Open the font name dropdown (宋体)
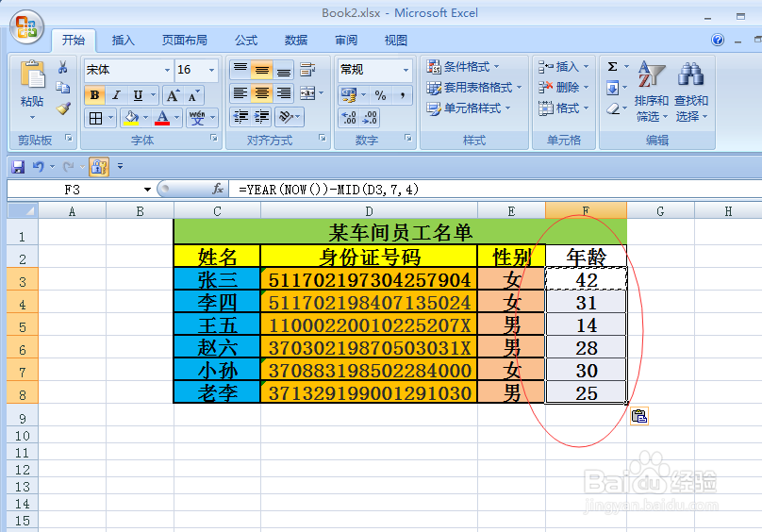 167,70
